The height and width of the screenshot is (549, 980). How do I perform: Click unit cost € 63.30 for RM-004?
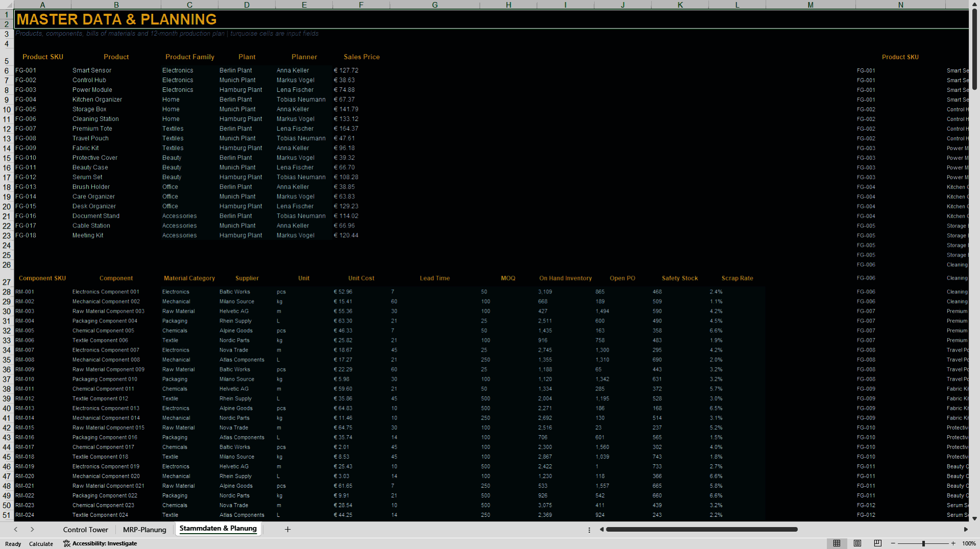coord(361,321)
